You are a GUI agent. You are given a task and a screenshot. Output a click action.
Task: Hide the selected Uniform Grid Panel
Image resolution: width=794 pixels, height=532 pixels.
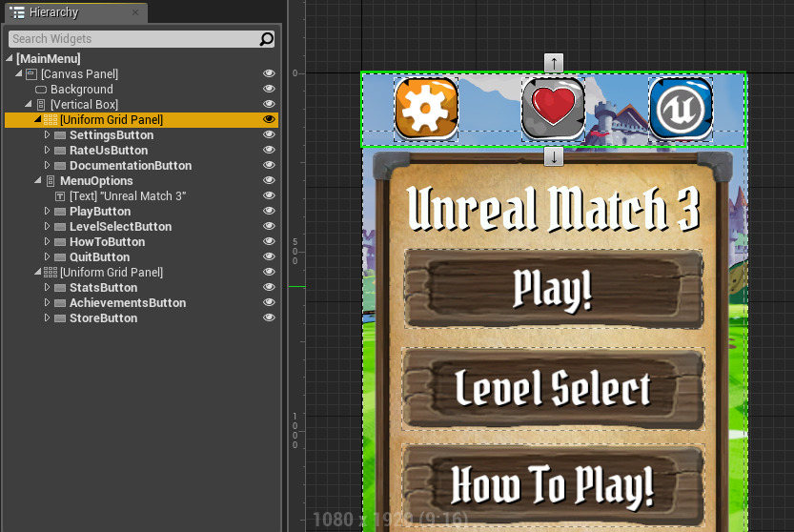tap(269, 119)
